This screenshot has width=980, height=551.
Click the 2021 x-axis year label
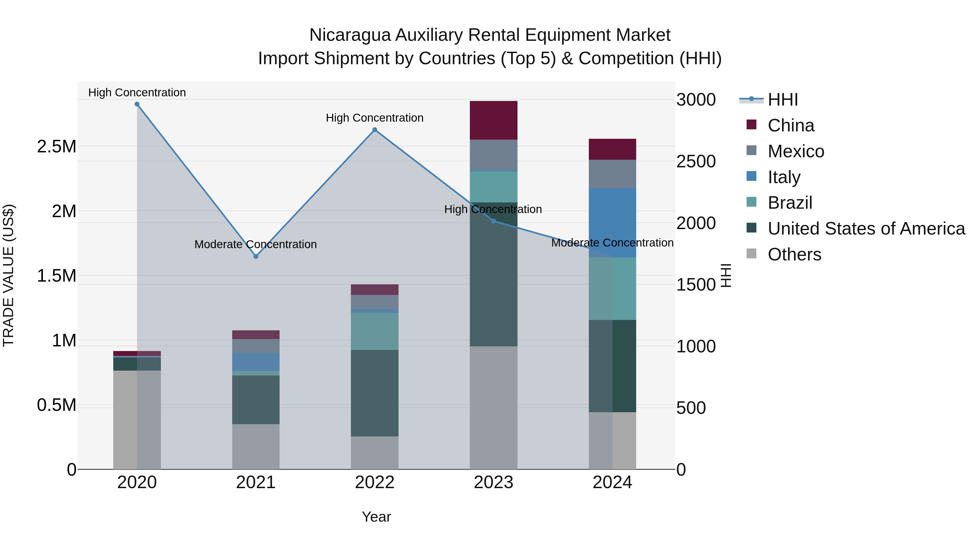(256, 482)
